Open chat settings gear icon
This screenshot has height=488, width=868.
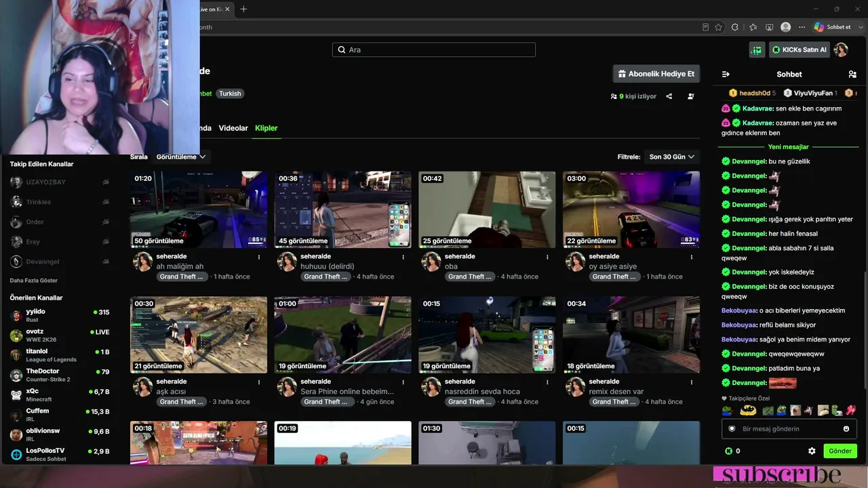click(812, 451)
